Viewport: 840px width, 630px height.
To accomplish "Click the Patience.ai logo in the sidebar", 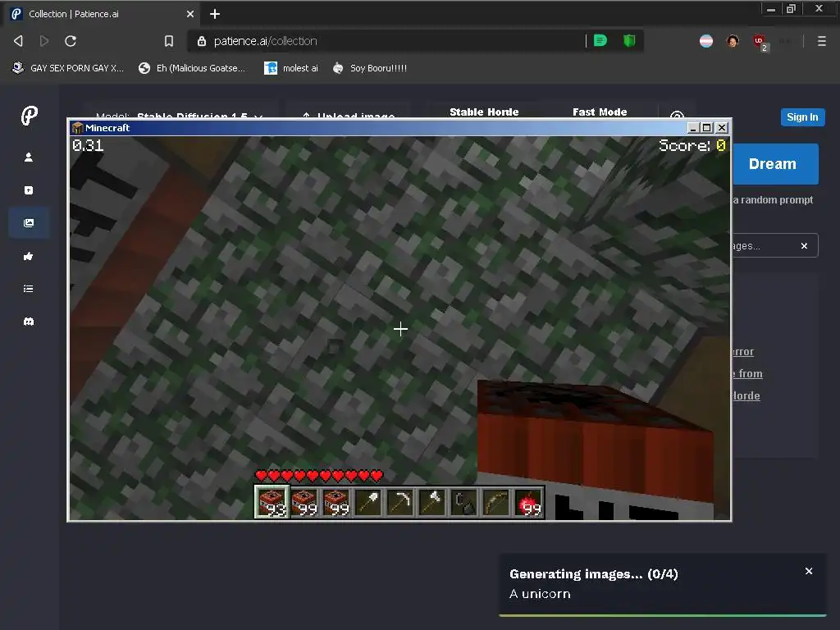I will (29, 115).
